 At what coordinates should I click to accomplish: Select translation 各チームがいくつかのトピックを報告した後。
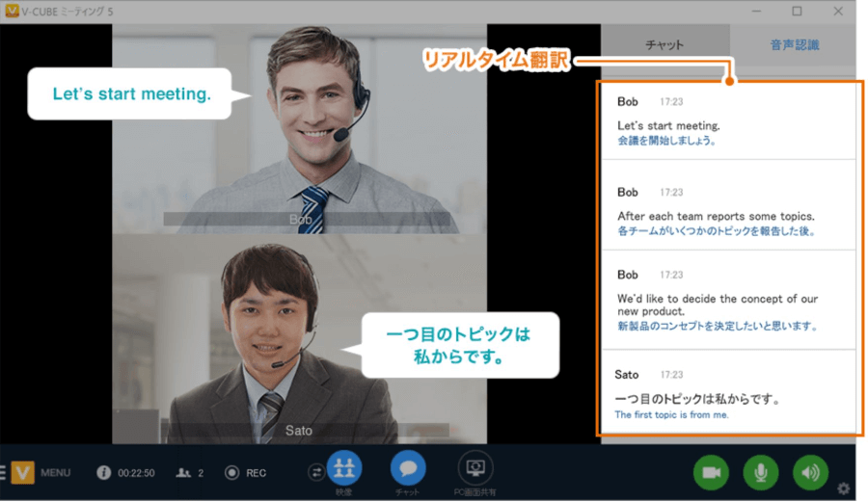tap(717, 231)
